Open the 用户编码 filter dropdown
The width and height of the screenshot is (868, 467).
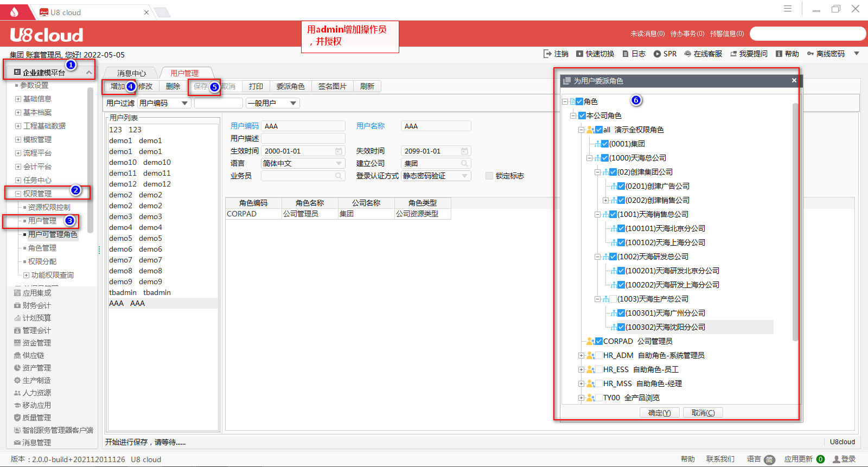pos(184,103)
